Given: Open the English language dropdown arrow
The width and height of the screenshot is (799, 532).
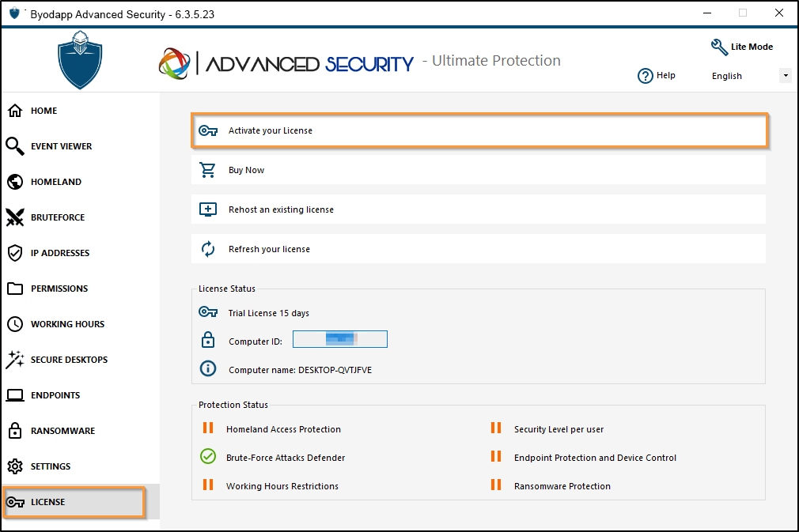Looking at the screenshot, I should pyautogui.click(x=786, y=76).
